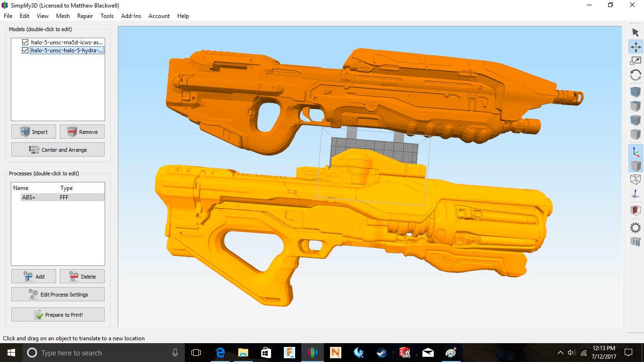Activate the translate models tool
644x362 pixels.
pos(636,47)
